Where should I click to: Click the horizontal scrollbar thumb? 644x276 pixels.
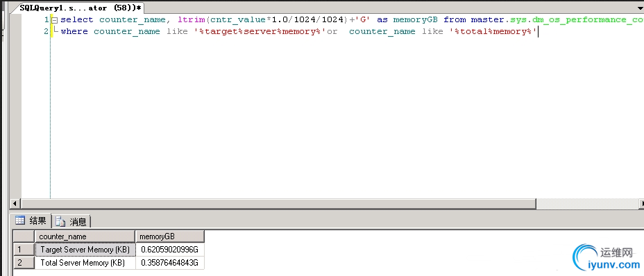point(278,203)
